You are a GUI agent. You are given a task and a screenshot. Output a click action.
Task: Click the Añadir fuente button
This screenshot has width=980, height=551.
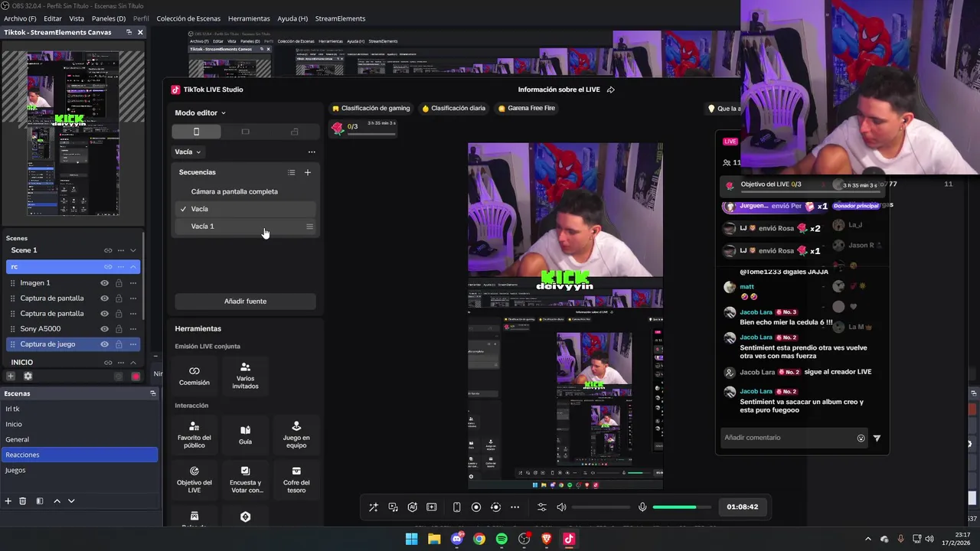click(x=245, y=302)
